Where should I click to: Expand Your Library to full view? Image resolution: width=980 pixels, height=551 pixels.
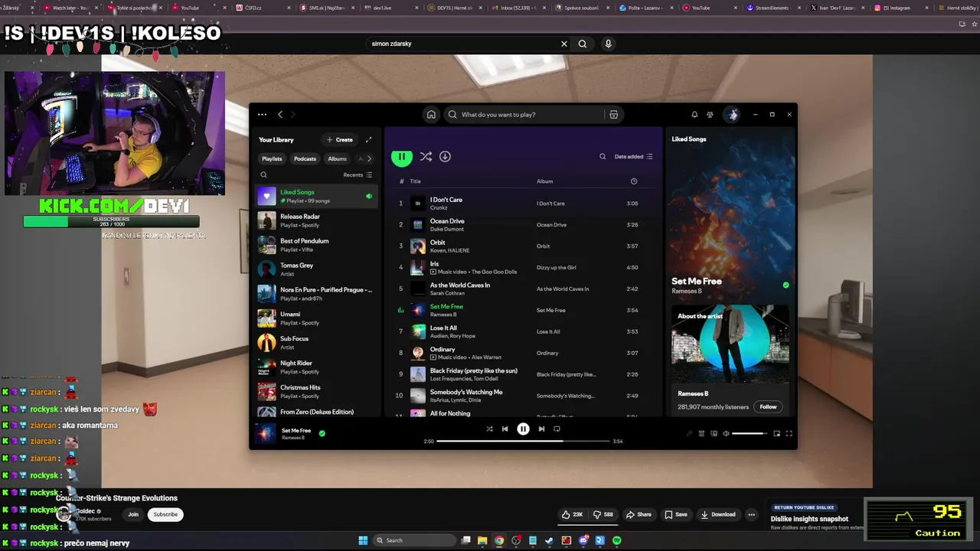368,140
